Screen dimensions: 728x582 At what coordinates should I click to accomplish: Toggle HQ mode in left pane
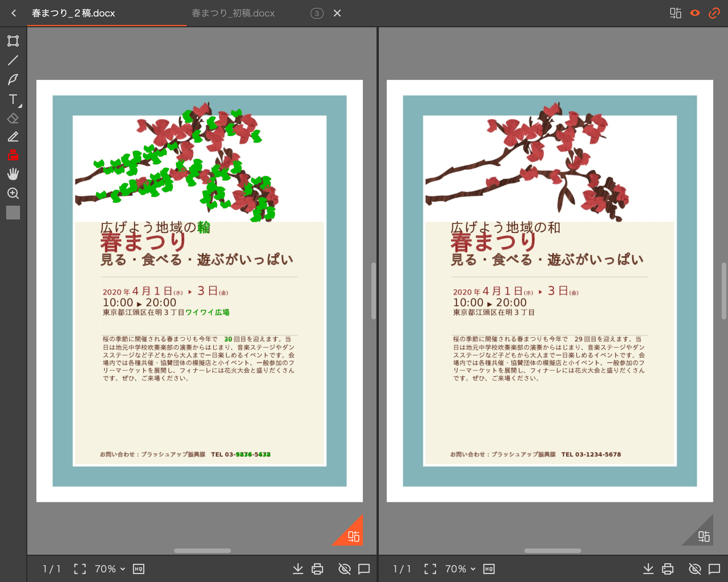point(138,569)
